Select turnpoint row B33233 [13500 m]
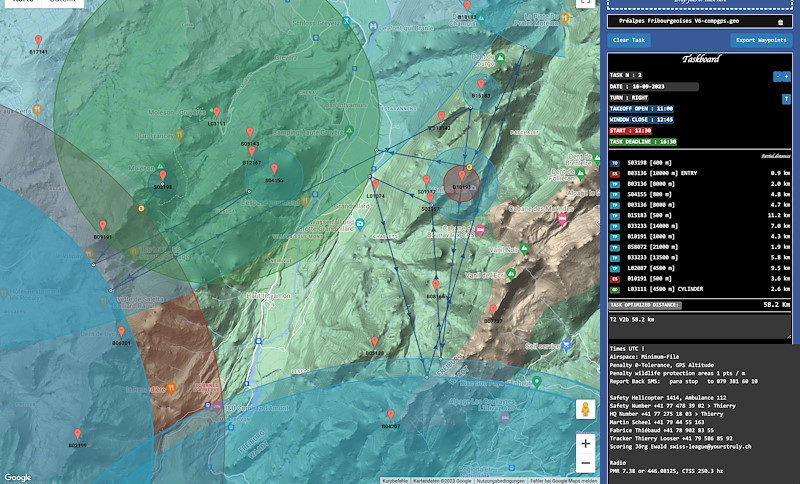Screen dimensions: 800x484 click(x=699, y=258)
